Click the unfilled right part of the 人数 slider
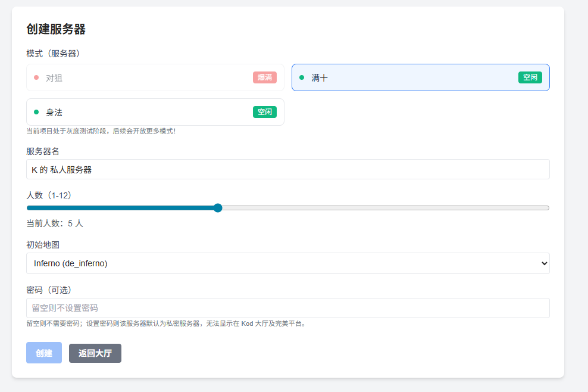Screen dimensions: 588x392 tap(387, 208)
